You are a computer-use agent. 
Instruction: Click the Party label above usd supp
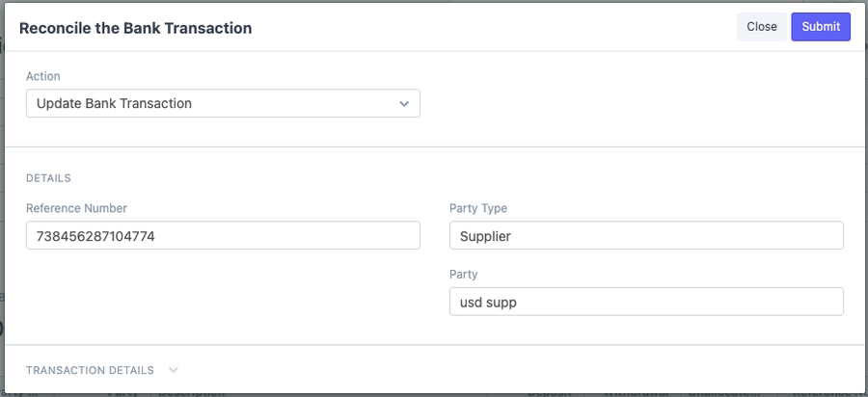pyautogui.click(x=464, y=275)
